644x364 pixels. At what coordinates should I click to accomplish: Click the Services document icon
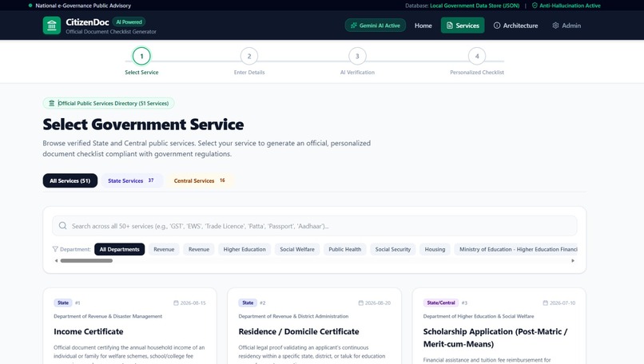pyautogui.click(x=449, y=26)
